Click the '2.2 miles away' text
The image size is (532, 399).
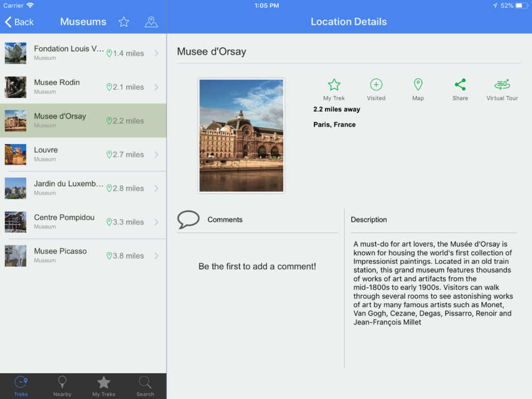click(337, 109)
